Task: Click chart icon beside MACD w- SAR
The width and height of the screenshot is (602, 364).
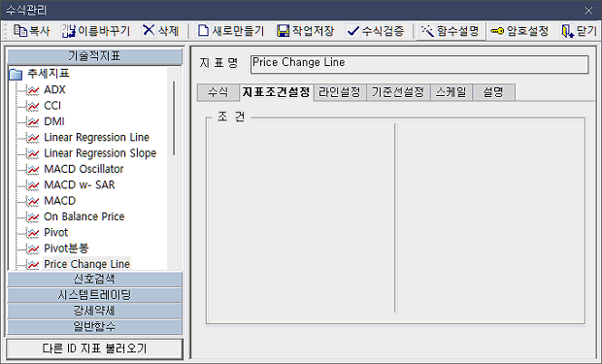Action: coord(33,185)
